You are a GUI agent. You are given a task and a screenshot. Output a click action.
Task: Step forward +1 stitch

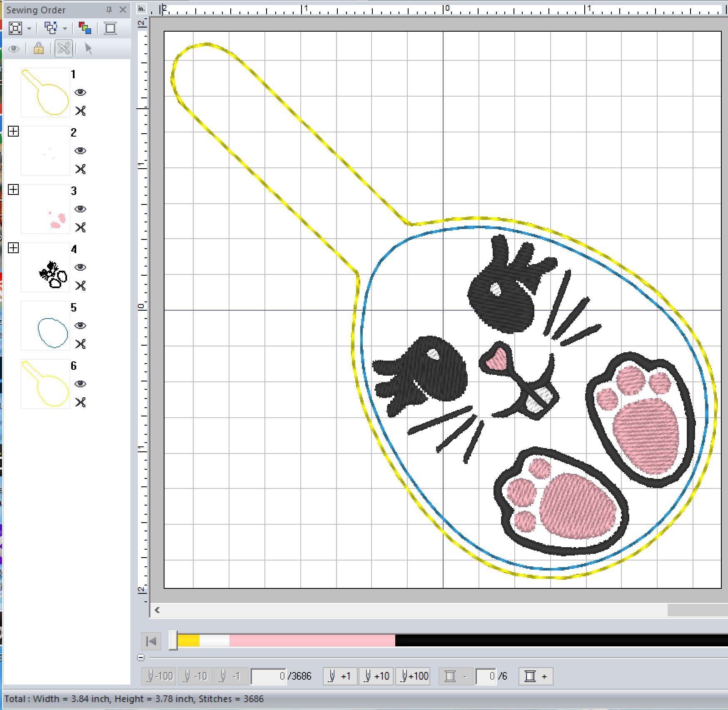coord(340,676)
